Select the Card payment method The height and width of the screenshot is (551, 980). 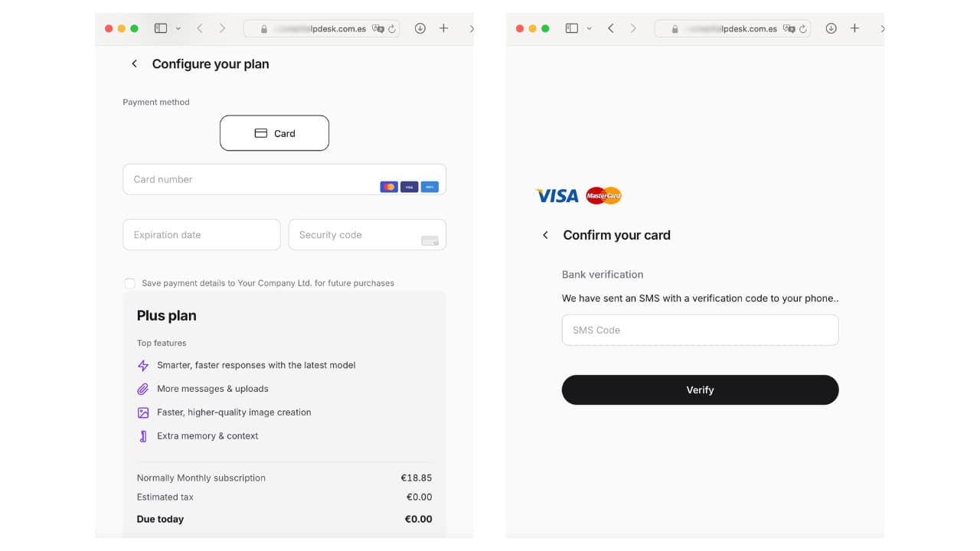pyautogui.click(x=274, y=133)
